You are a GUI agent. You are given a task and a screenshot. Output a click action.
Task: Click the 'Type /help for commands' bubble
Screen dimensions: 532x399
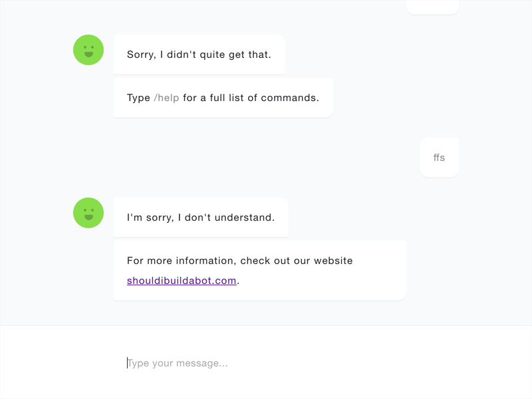pos(223,97)
